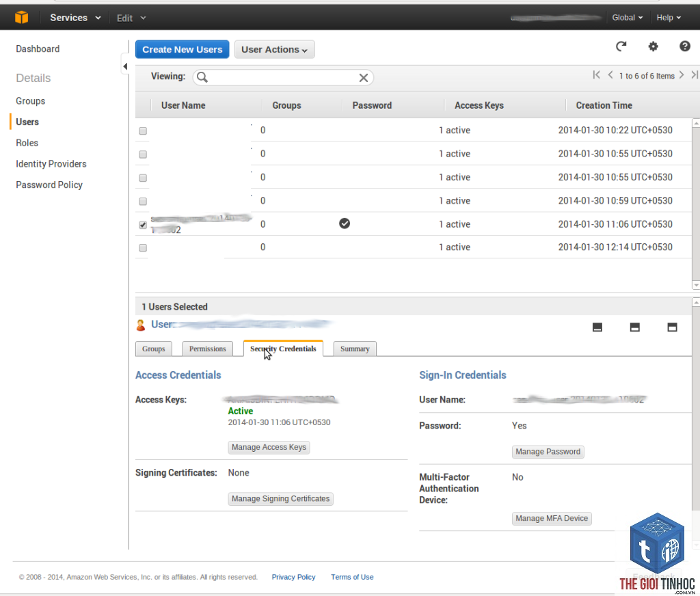Click Manage MFA Device button

[x=552, y=518]
